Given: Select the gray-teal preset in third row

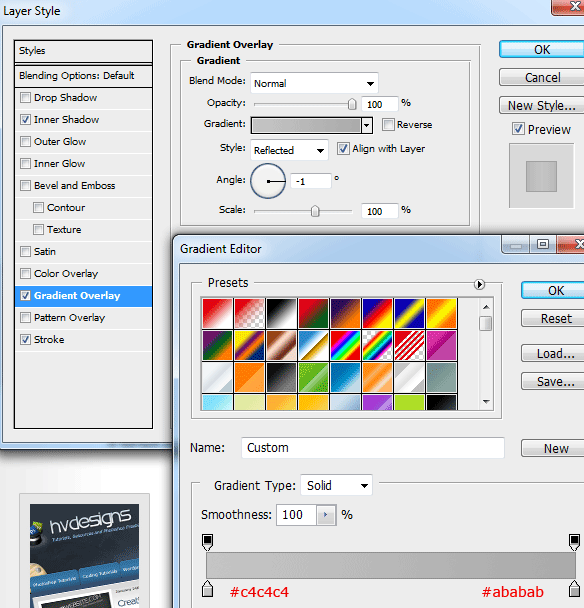Looking at the screenshot, I should [x=442, y=378].
